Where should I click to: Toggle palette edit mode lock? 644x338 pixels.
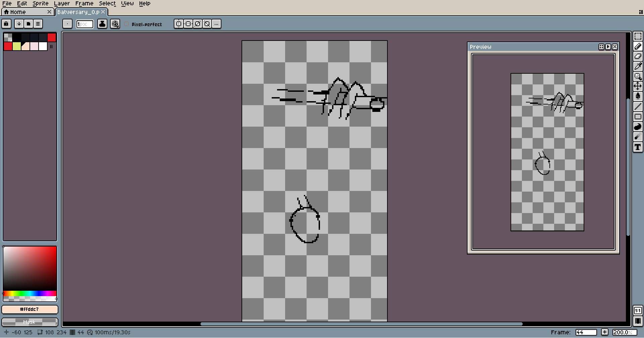[x=6, y=24]
